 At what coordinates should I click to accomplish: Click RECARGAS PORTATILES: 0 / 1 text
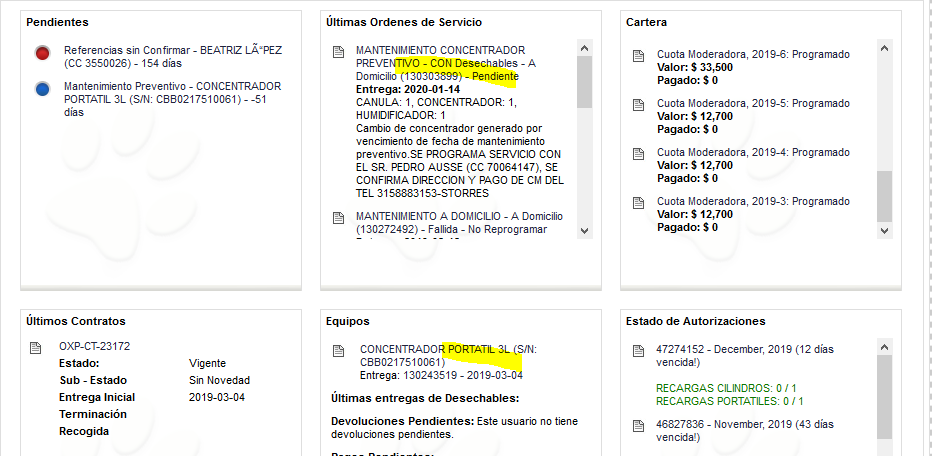coord(729,401)
